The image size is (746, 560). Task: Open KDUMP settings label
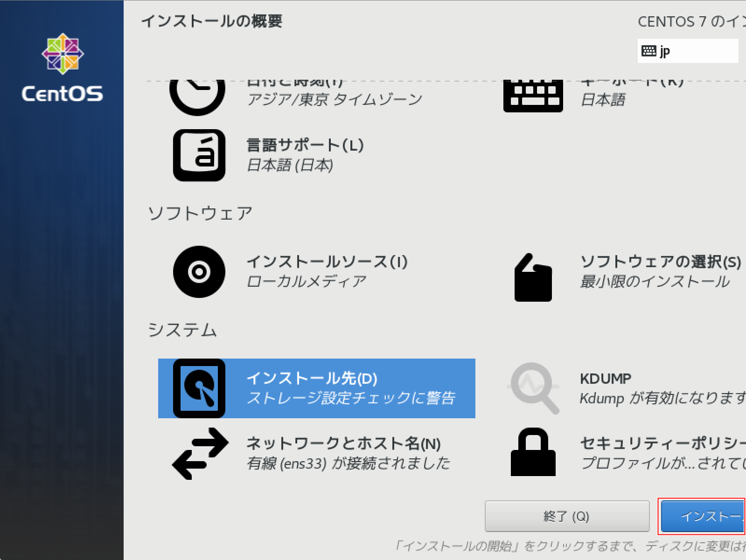(x=606, y=379)
